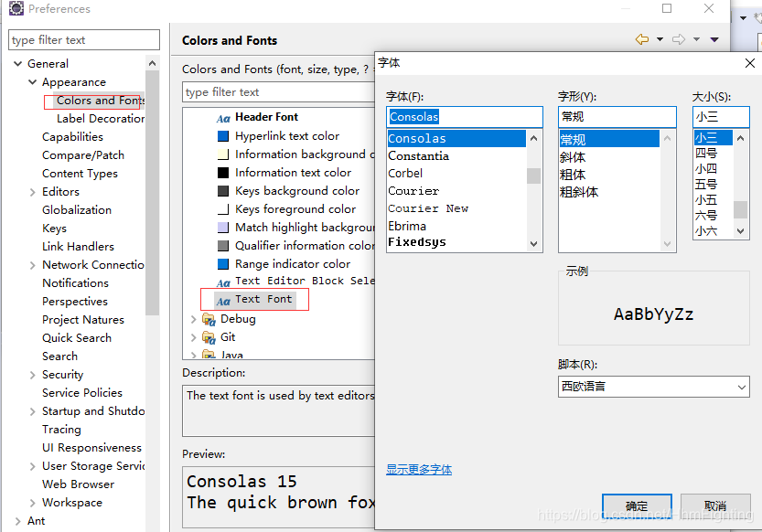The image size is (762, 532).
Task: Open the 显示更多字体 link
Action: point(419,470)
